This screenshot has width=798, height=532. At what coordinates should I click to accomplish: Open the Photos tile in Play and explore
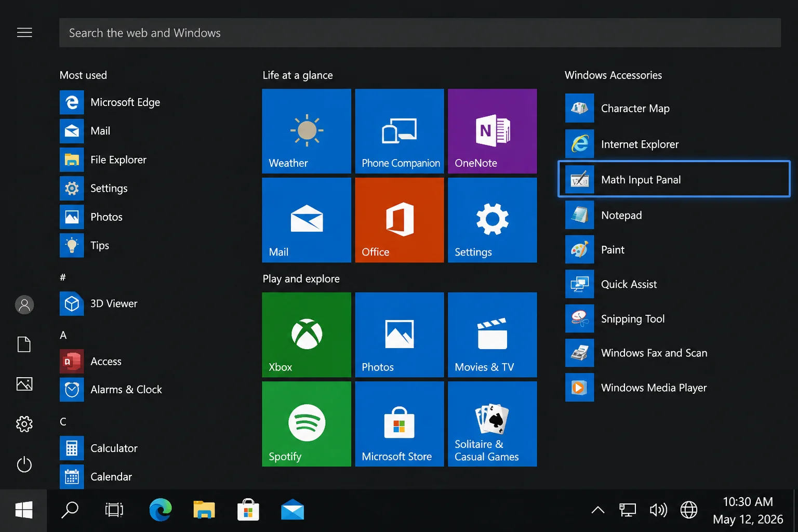point(400,335)
